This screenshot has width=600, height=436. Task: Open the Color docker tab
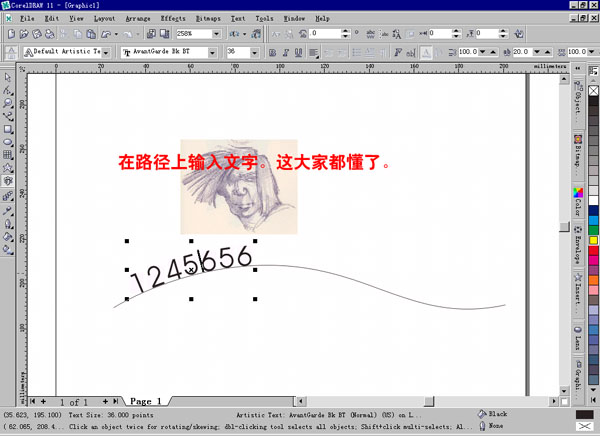tap(578, 202)
